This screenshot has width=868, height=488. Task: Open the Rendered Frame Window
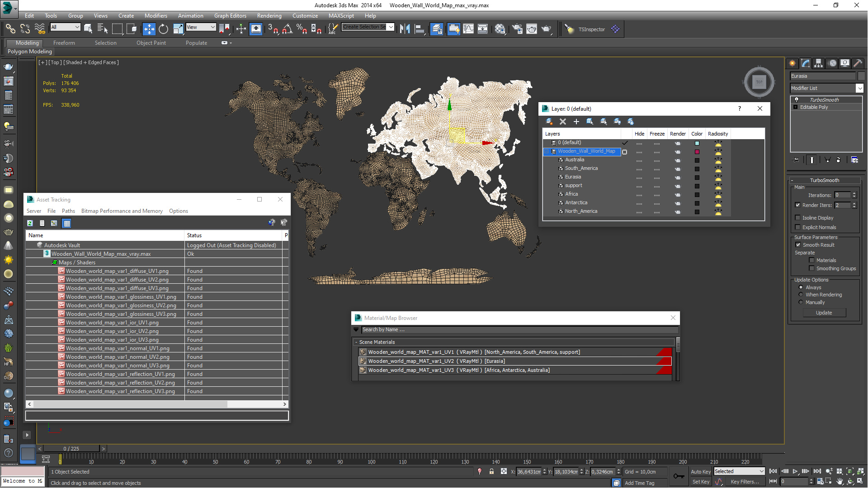(x=532, y=29)
